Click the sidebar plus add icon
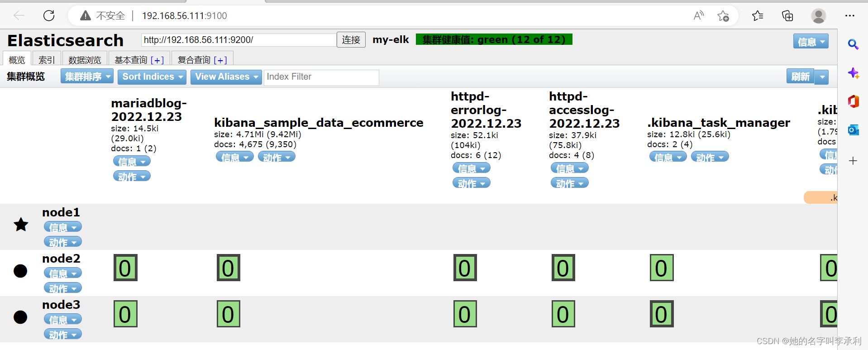Image resolution: width=868 pixels, height=350 pixels. [x=853, y=161]
